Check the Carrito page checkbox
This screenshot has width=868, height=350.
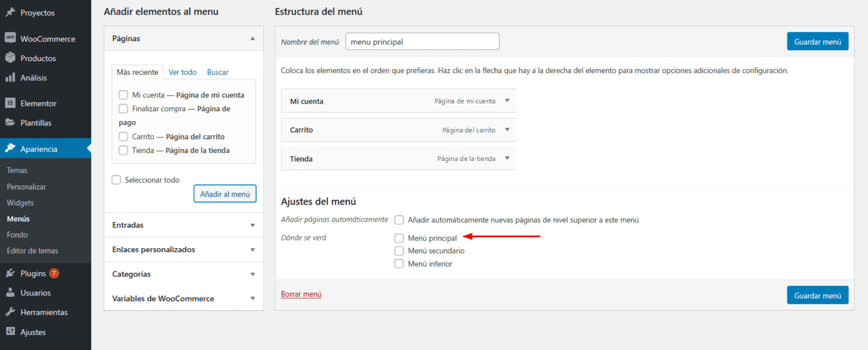tap(123, 136)
